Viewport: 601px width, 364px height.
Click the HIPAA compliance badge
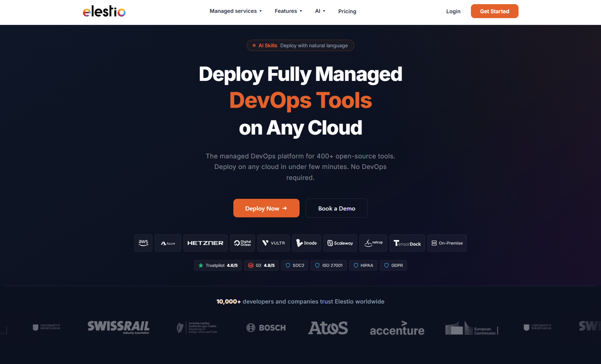pyautogui.click(x=363, y=265)
